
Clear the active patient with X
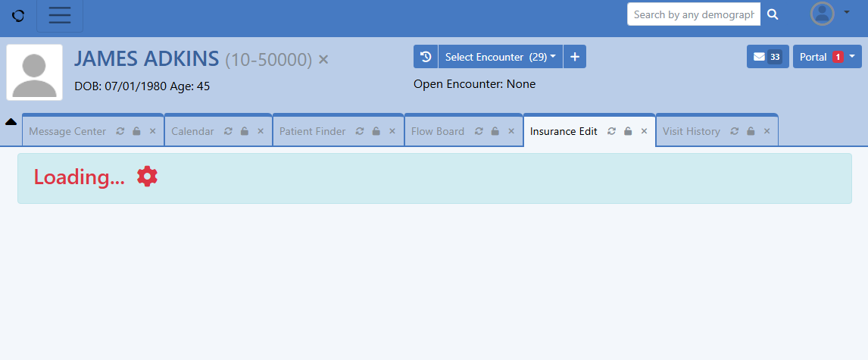point(323,60)
